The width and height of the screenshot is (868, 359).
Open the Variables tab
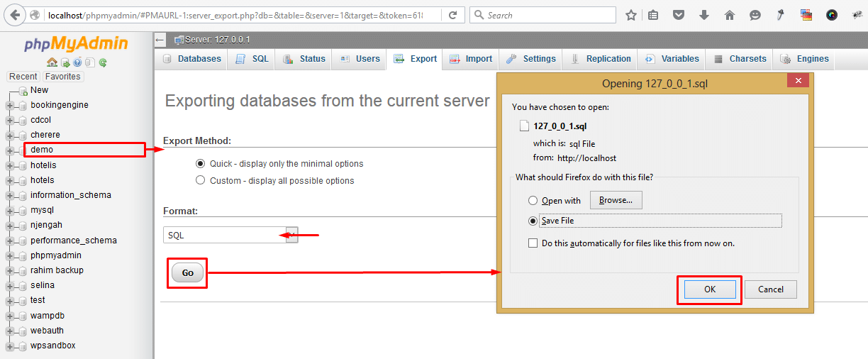click(x=672, y=59)
